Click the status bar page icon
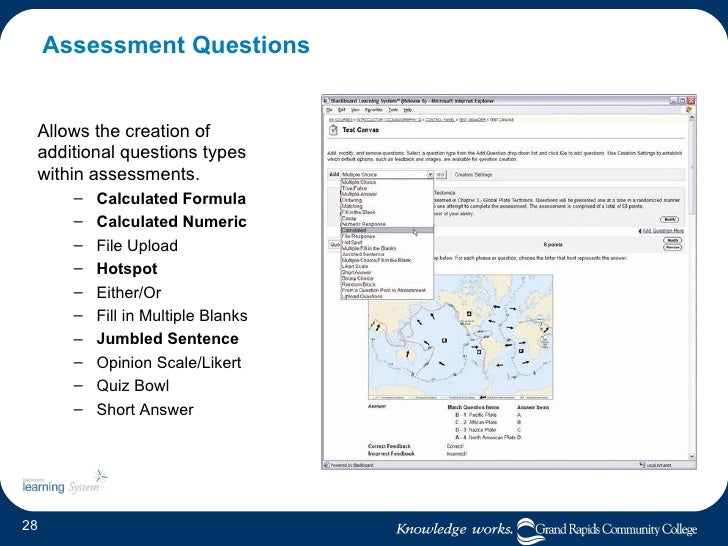This screenshot has height=546, width=728. [x=326, y=465]
